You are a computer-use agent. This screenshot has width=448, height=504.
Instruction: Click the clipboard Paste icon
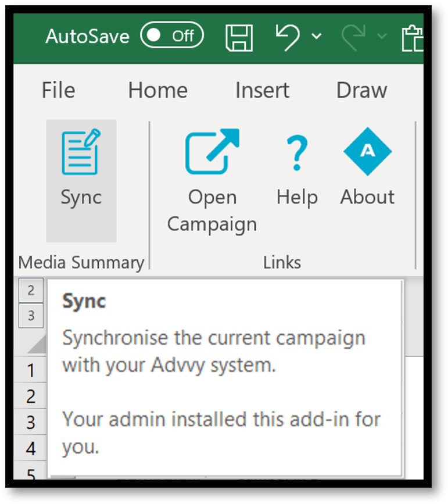point(413,38)
